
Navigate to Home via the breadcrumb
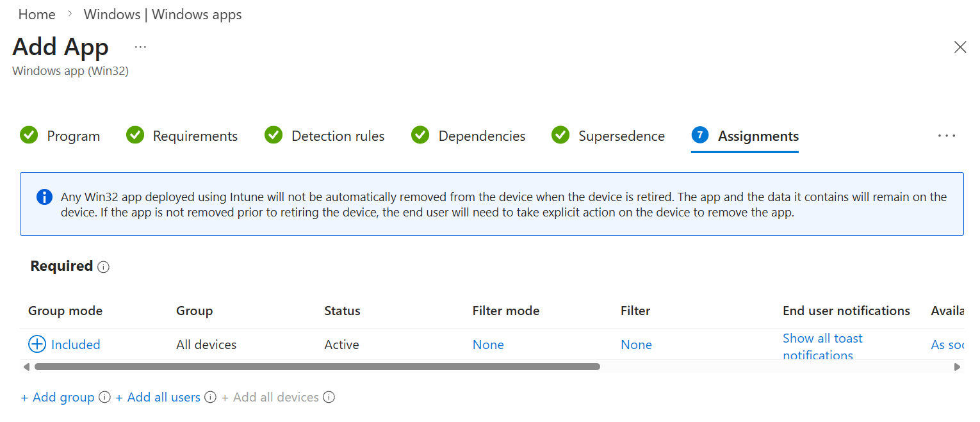pyautogui.click(x=37, y=14)
